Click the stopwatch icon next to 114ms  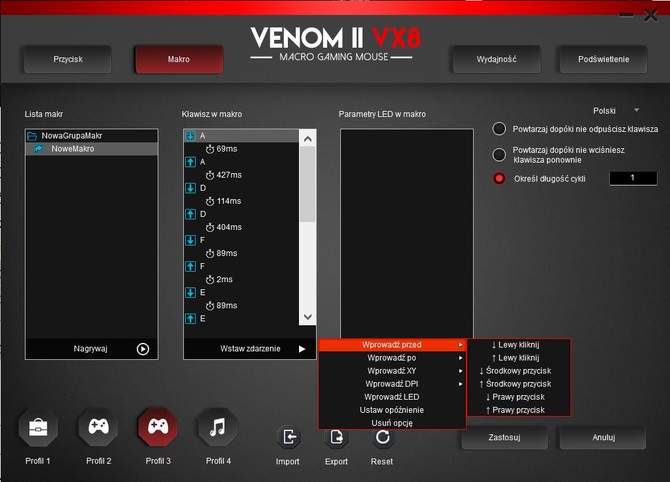point(210,201)
